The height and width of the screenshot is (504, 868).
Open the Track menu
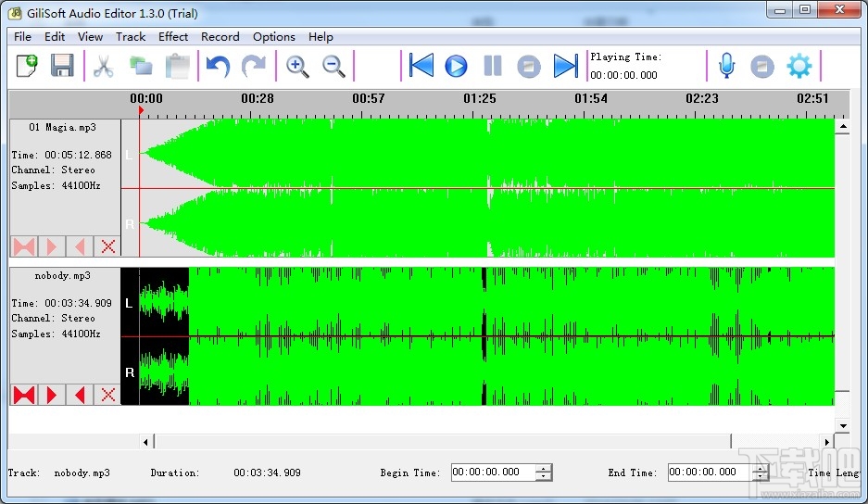click(131, 37)
